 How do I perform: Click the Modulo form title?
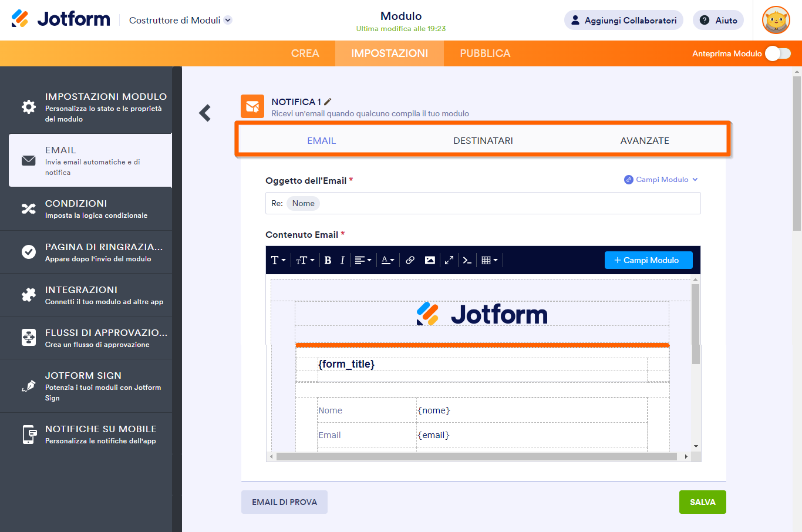click(x=401, y=16)
